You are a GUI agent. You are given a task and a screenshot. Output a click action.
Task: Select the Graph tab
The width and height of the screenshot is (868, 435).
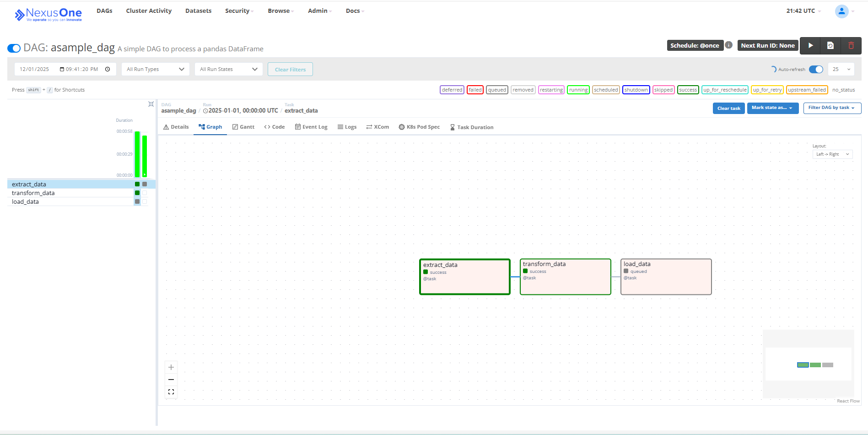pyautogui.click(x=210, y=127)
